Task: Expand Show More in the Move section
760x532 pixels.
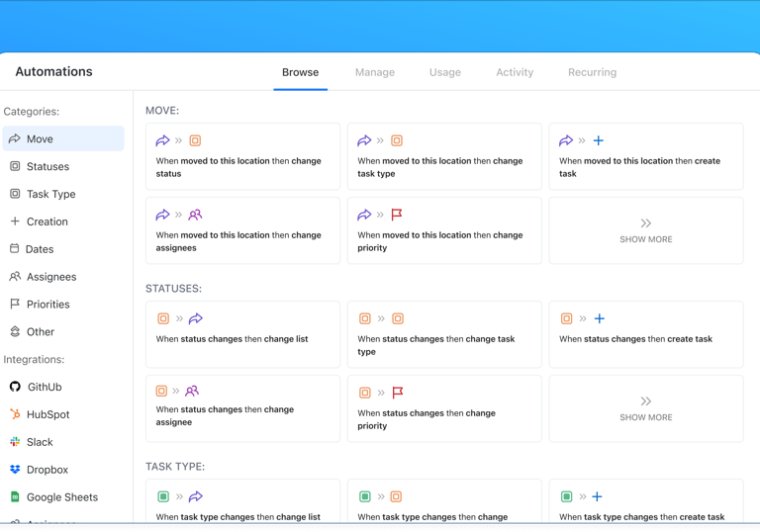Action: [646, 230]
